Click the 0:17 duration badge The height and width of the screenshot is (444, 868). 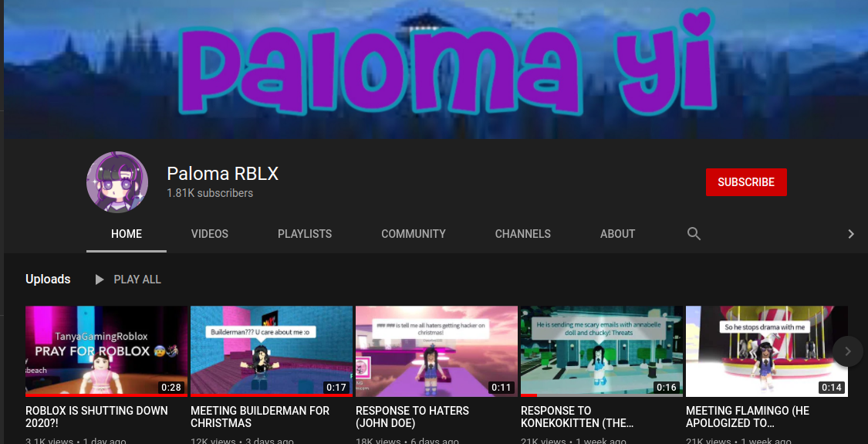(x=336, y=388)
